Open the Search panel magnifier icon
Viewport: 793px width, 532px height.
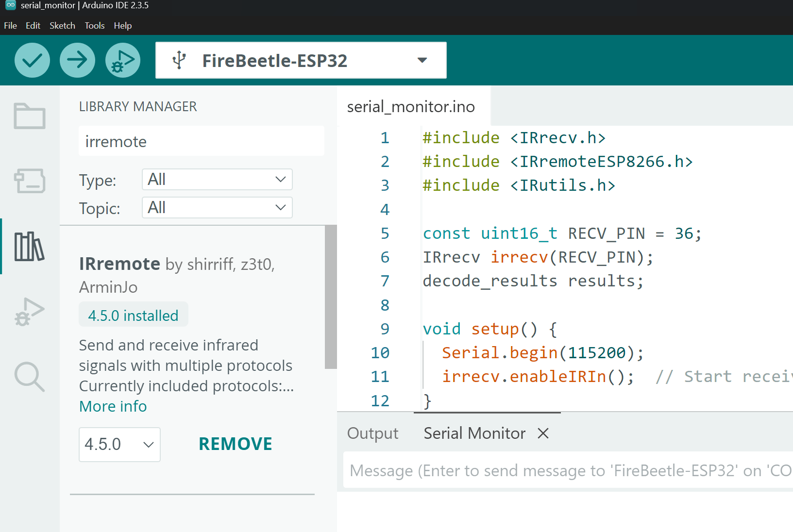[x=30, y=377]
